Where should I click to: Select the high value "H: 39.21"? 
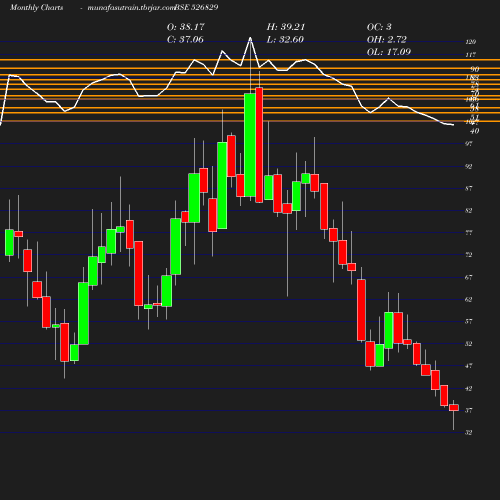pyautogui.click(x=286, y=27)
